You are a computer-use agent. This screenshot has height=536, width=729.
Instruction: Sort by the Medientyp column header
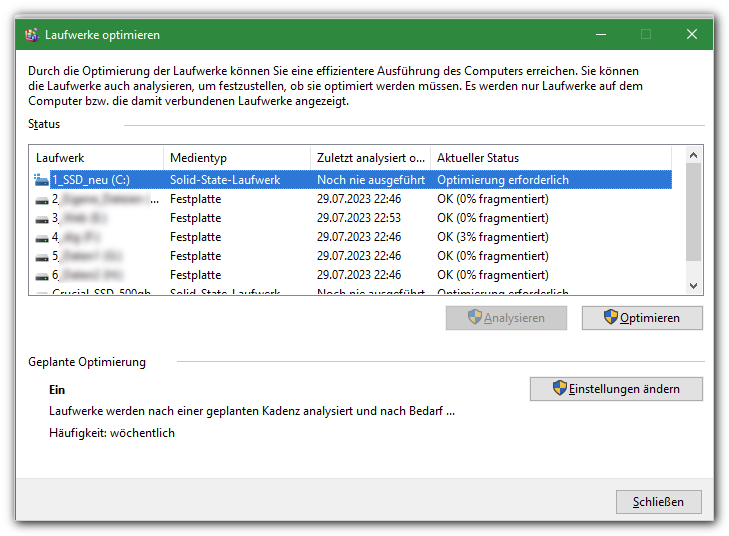pyautogui.click(x=237, y=158)
